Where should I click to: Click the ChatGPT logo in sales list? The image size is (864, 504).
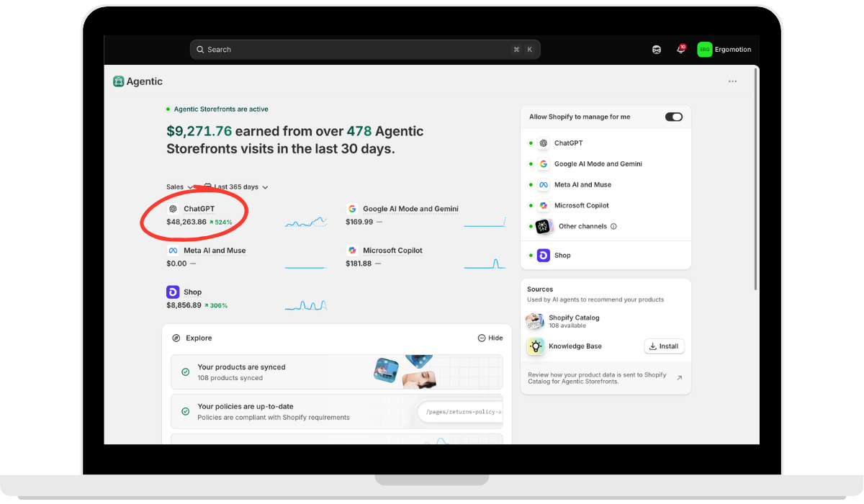click(x=173, y=209)
